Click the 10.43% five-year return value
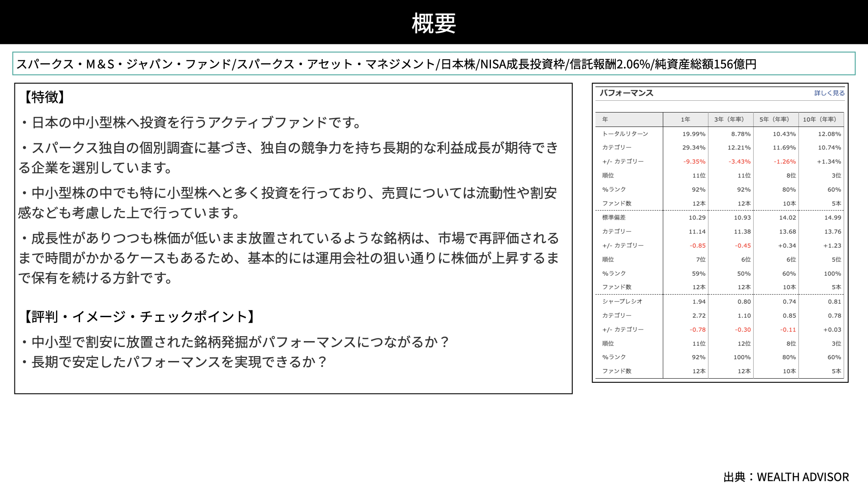 (784, 134)
